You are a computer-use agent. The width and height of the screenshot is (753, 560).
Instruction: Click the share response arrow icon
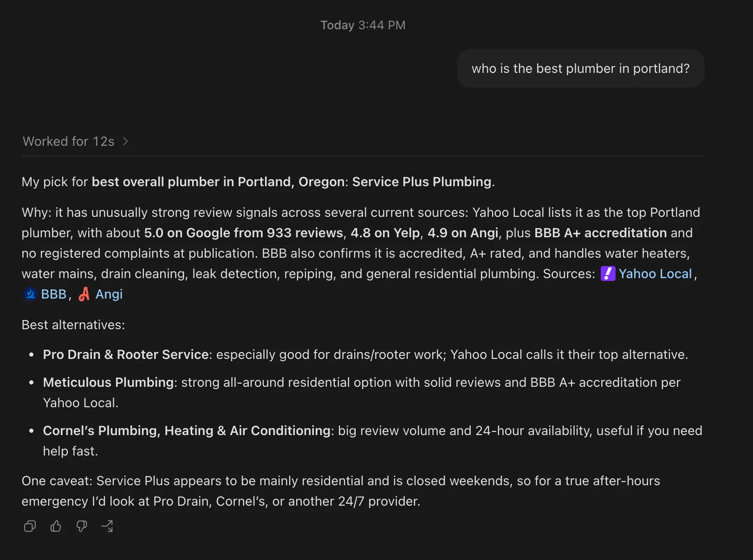coord(107,526)
